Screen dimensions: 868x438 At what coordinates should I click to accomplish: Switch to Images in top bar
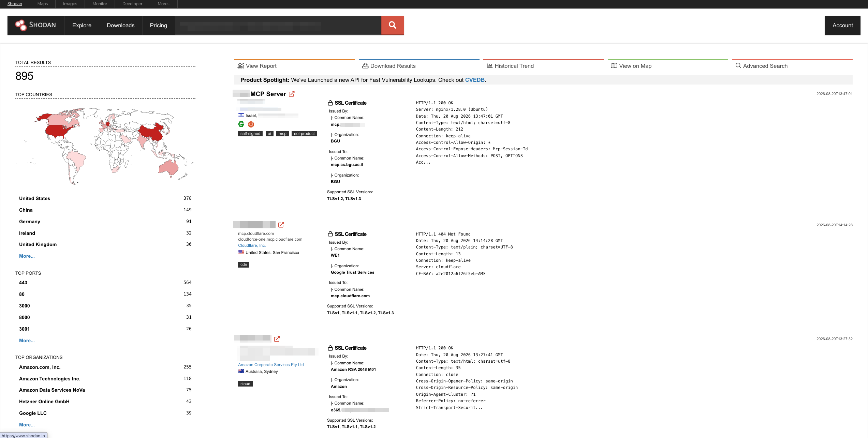70,4
